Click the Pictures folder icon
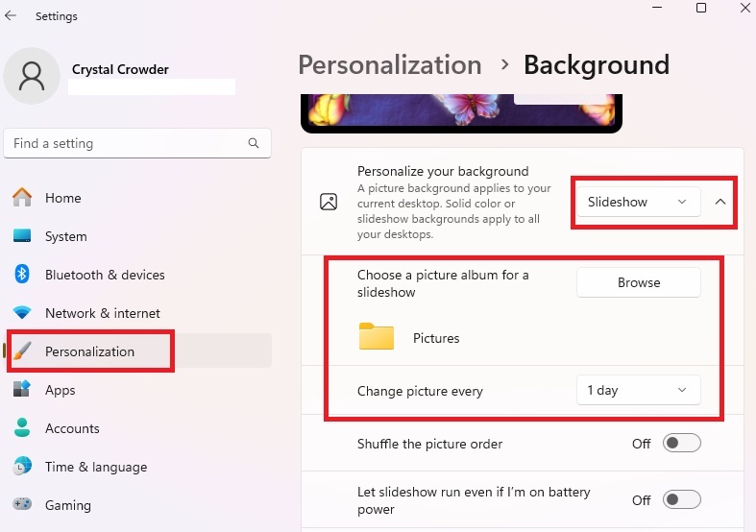This screenshot has width=756, height=532. coord(377,337)
